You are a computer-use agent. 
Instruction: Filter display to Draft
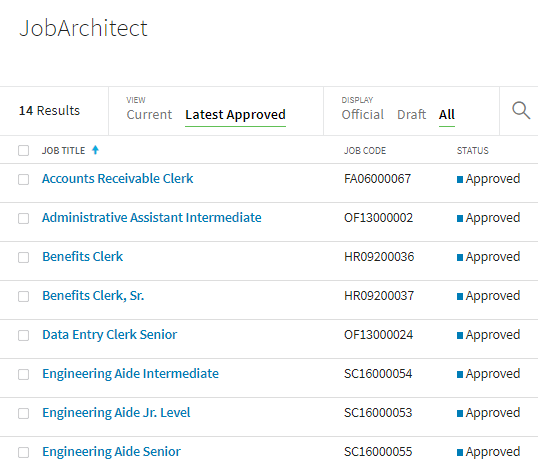411,115
